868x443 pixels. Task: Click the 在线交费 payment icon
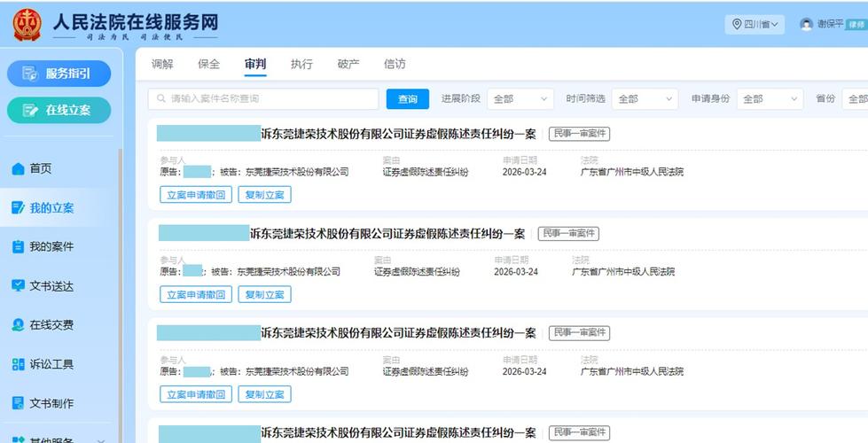click(x=19, y=324)
